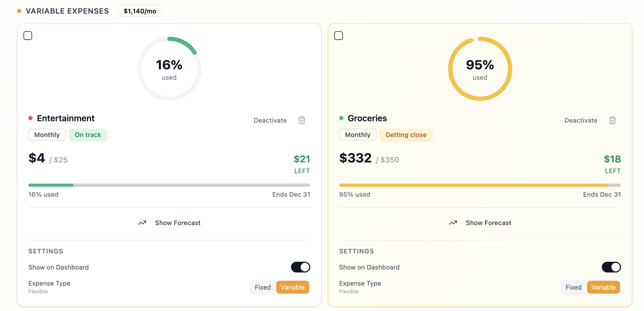The image size is (644, 311).
Task: Click the Groceries green category dot
Action: pos(342,118)
